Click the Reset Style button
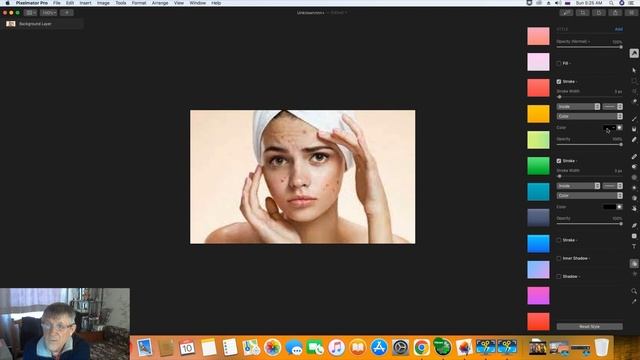This screenshot has width=640, height=360. click(x=589, y=327)
